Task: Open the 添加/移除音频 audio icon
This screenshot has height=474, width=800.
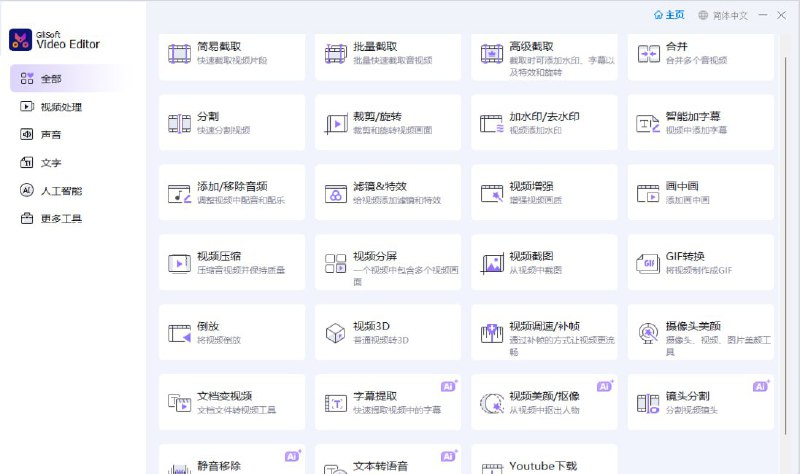Action: [x=180, y=194]
